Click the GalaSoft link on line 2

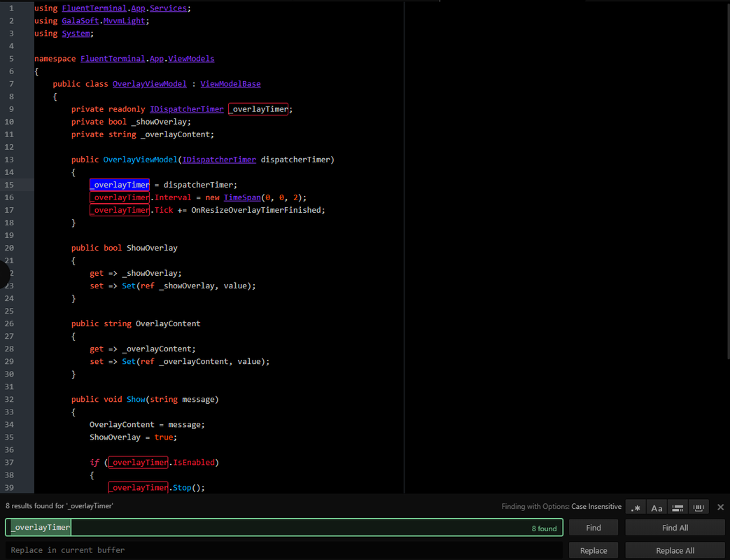pos(80,21)
